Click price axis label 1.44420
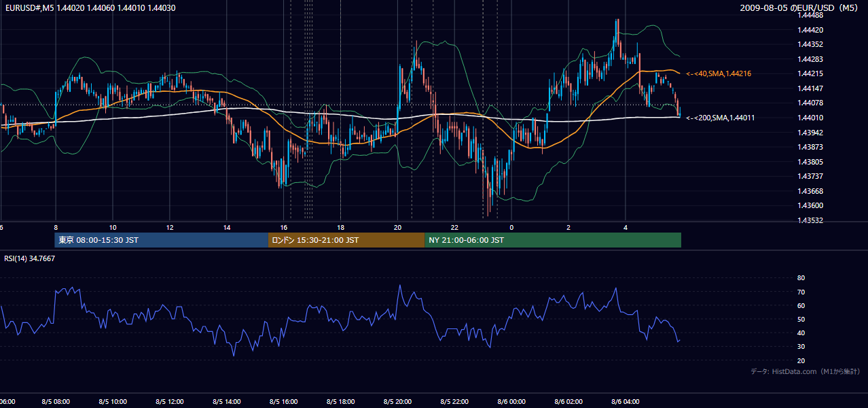 (810, 30)
